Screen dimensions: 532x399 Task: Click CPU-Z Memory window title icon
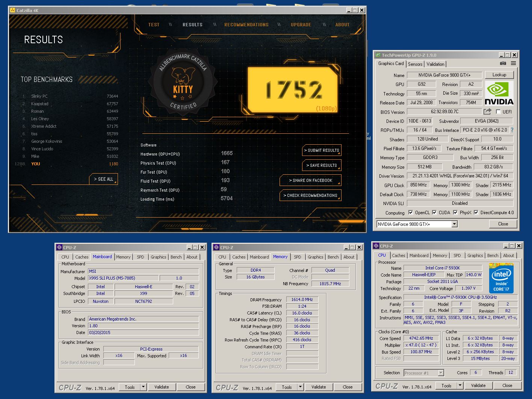click(x=216, y=247)
